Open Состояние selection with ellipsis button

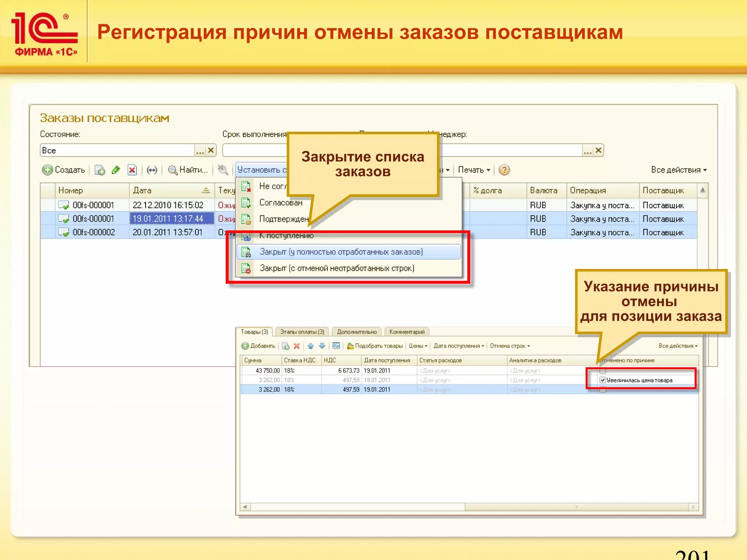coord(200,151)
